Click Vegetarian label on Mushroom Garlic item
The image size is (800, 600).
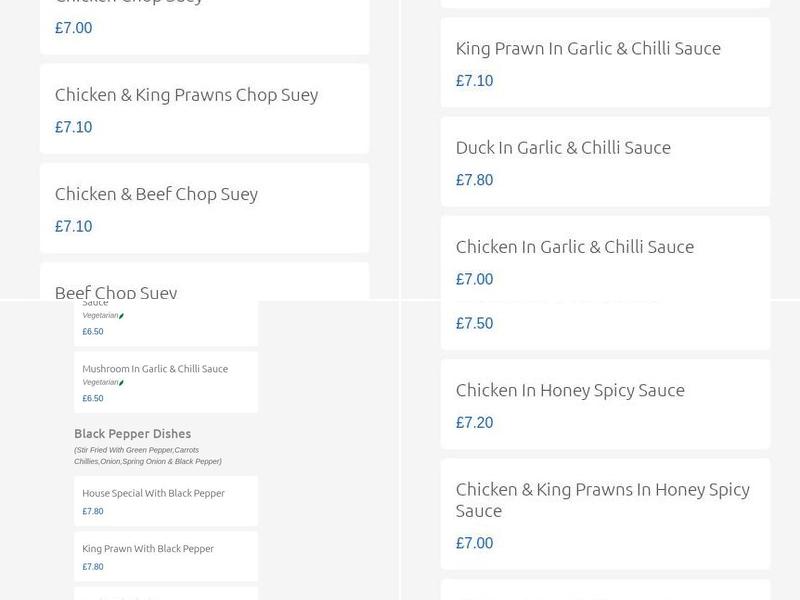pyautogui.click(x=100, y=383)
